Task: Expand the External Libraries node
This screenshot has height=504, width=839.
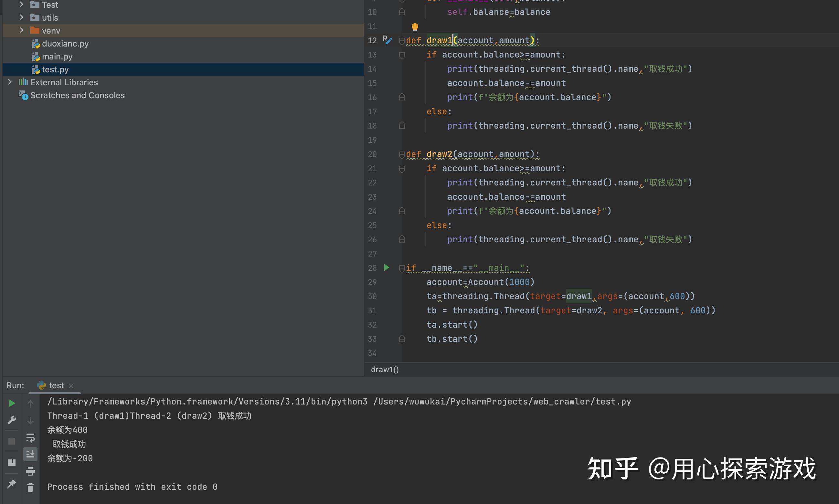Action: tap(10, 82)
